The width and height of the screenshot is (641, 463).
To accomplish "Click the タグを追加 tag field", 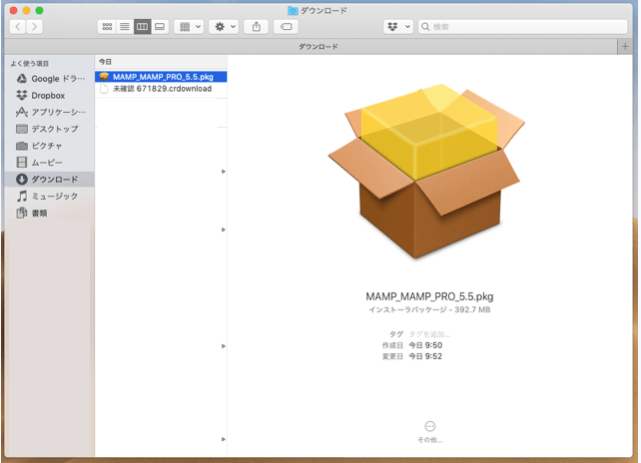I will (430, 334).
